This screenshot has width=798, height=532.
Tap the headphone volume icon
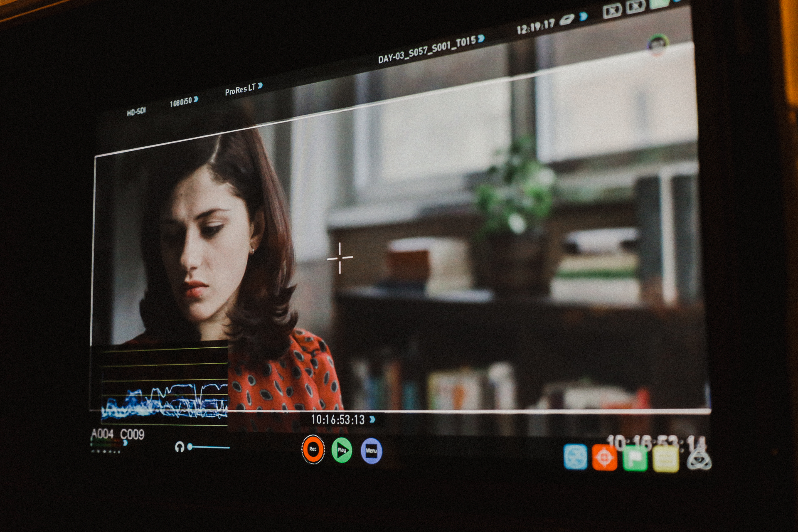tap(180, 447)
